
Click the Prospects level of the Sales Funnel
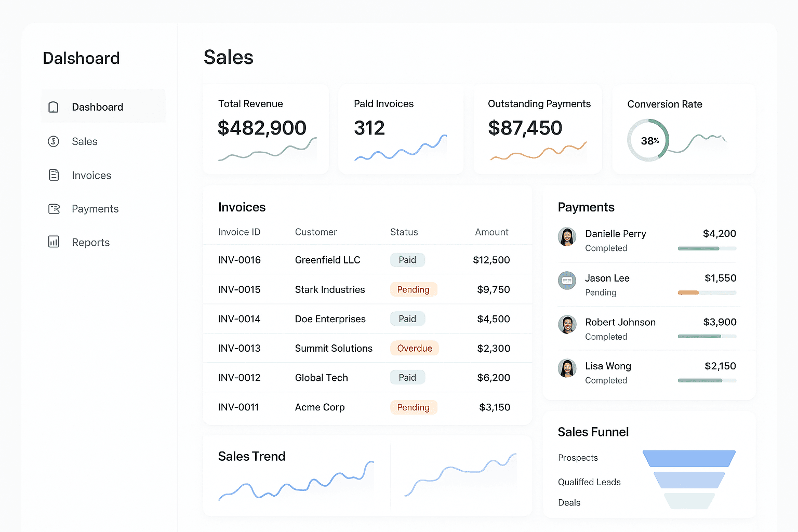(x=689, y=458)
